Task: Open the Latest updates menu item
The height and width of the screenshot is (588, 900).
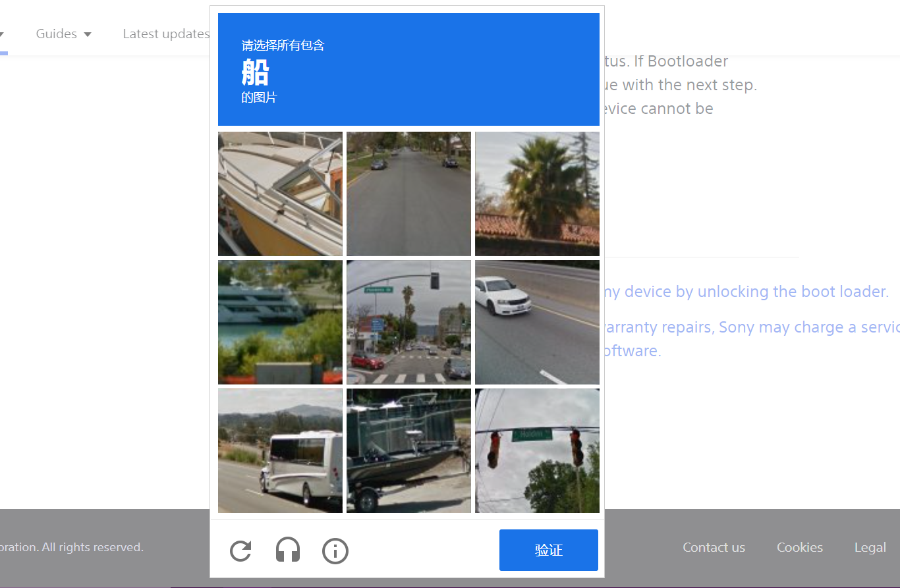Action: point(166,34)
